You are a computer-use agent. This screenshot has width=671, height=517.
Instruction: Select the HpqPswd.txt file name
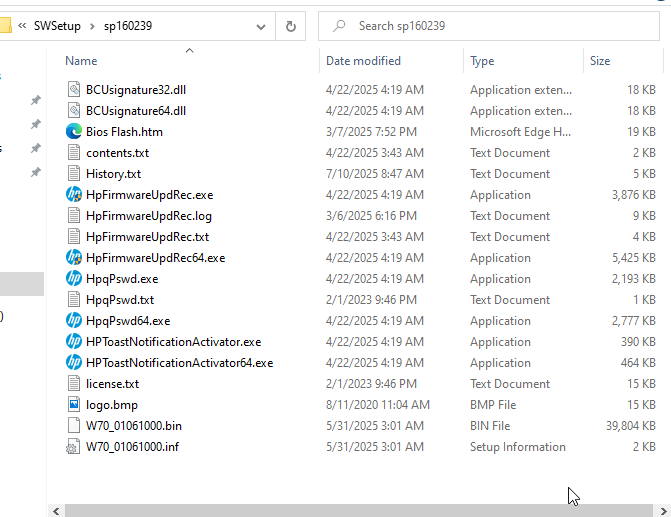[120, 299]
